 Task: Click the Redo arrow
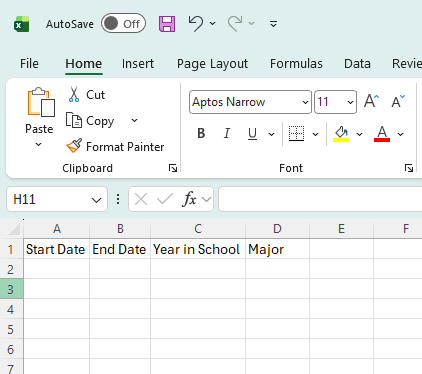pos(235,24)
